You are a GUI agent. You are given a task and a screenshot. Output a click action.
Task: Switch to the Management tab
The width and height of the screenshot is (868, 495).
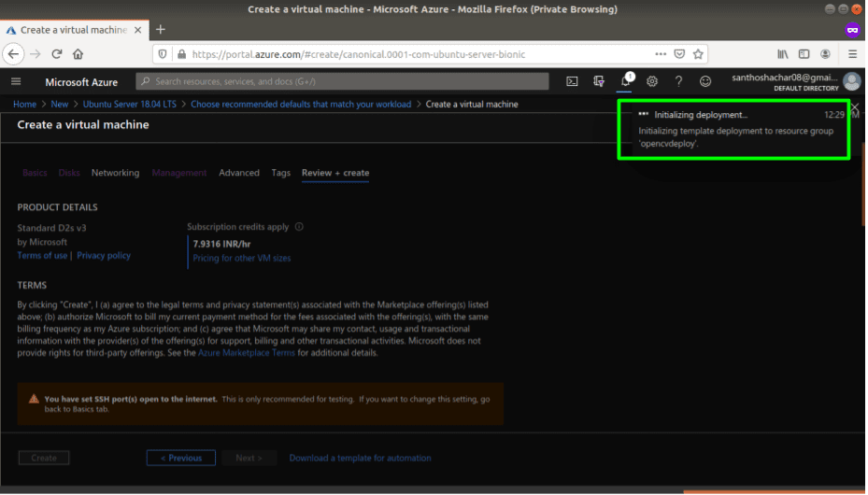178,173
